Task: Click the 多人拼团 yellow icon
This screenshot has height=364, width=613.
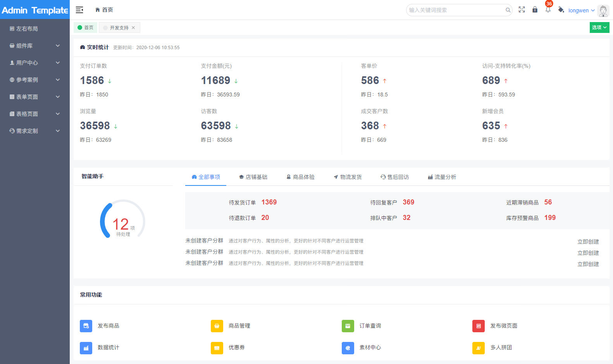Action: pos(479,348)
